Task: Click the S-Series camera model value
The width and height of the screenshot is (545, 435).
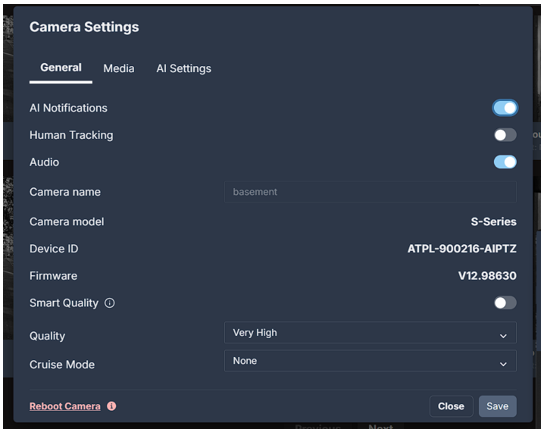Action: [494, 222]
